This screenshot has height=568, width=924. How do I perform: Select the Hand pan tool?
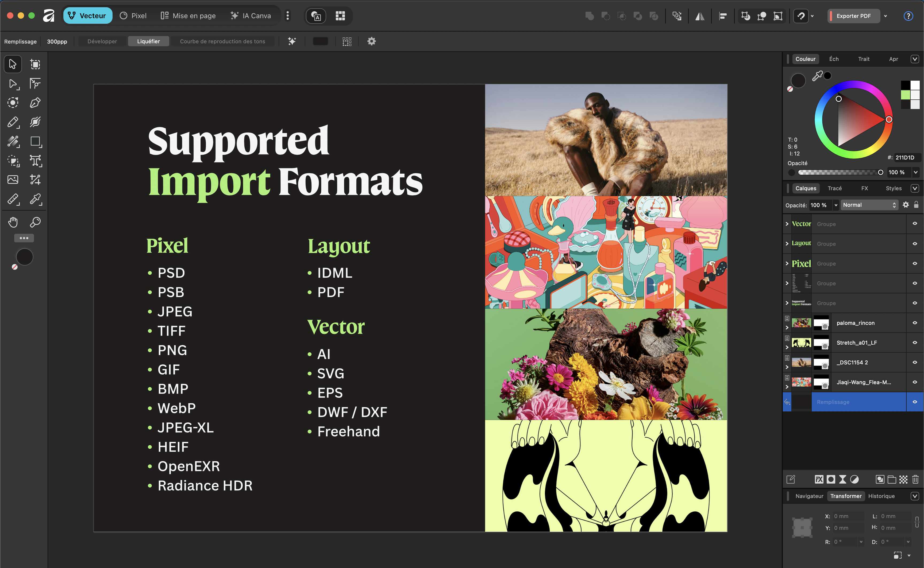point(13,222)
